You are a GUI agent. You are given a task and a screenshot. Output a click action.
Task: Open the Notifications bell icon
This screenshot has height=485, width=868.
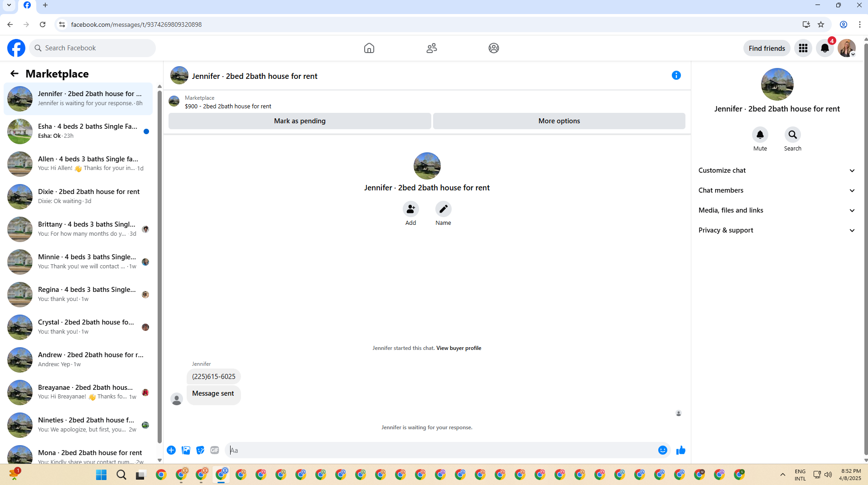pyautogui.click(x=825, y=48)
